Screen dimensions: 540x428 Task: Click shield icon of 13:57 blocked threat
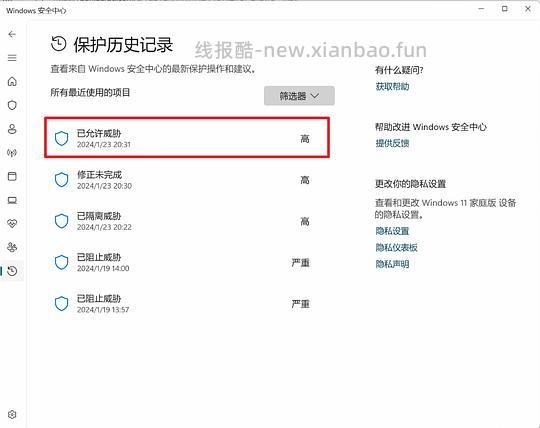62,304
